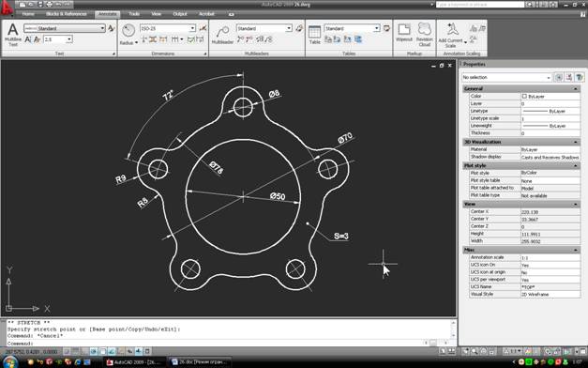Switch to the Output ribbon tab
Screen dimensions: 588x368
pyautogui.click(x=180, y=14)
